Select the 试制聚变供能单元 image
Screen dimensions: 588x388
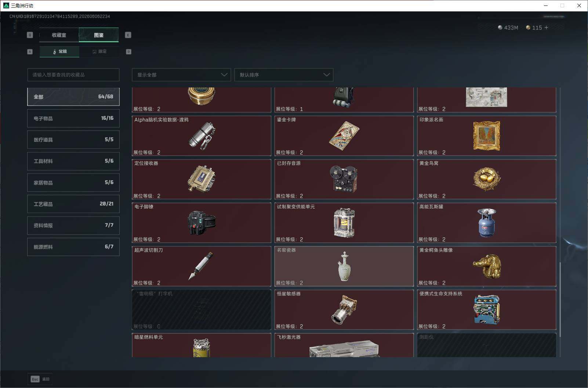click(x=344, y=223)
